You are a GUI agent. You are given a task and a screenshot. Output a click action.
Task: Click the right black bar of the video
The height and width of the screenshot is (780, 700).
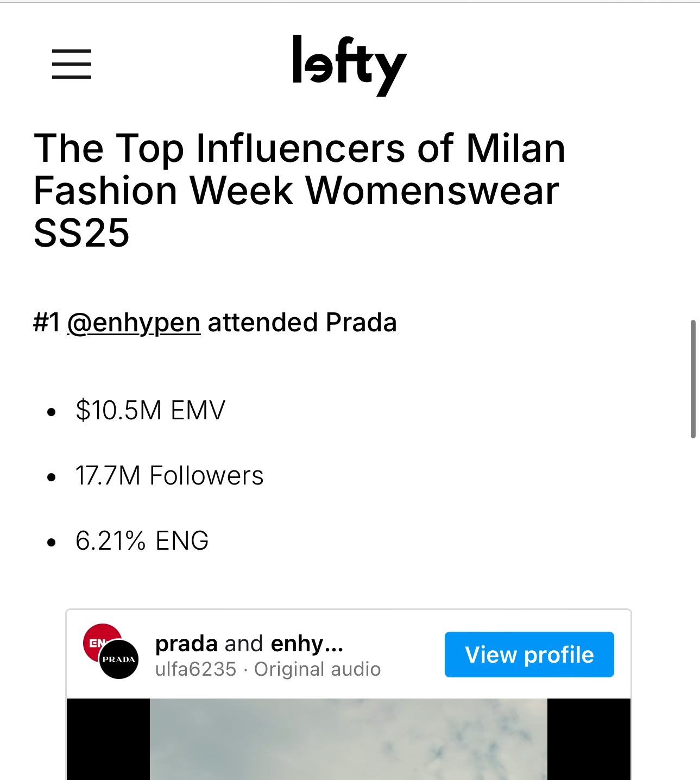(x=589, y=739)
